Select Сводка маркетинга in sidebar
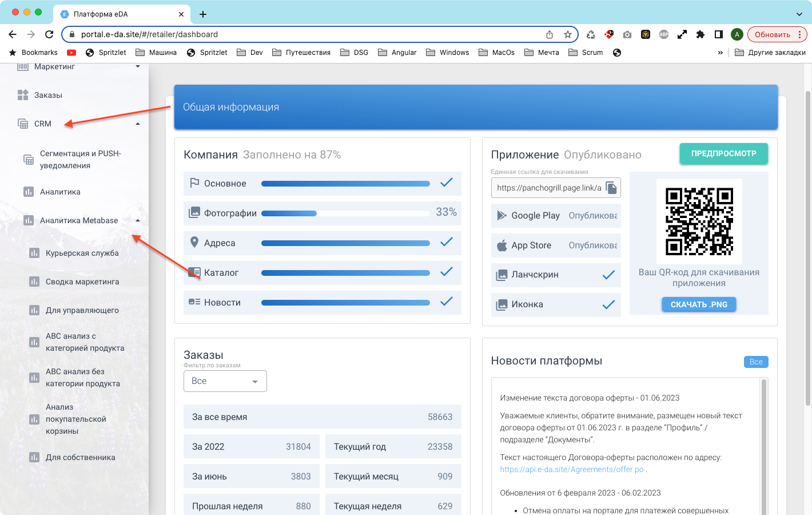The height and width of the screenshot is (515, 812). pyautogui.click(x=82, y=282)
